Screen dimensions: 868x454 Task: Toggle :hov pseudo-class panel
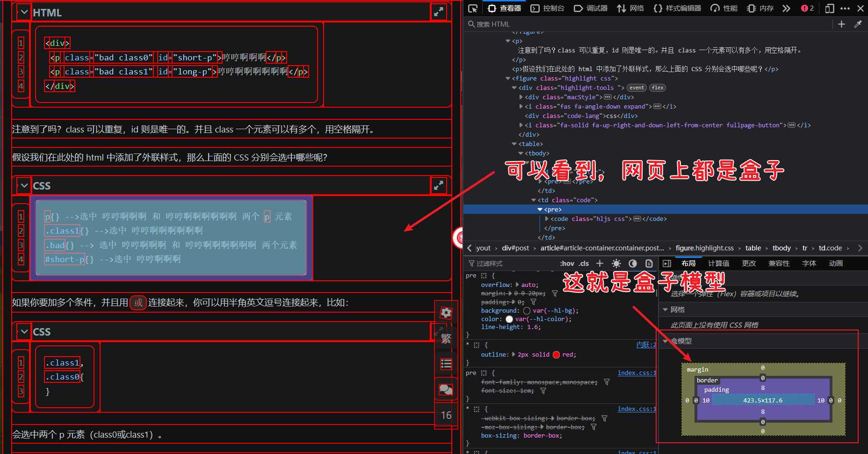point(567,263)
